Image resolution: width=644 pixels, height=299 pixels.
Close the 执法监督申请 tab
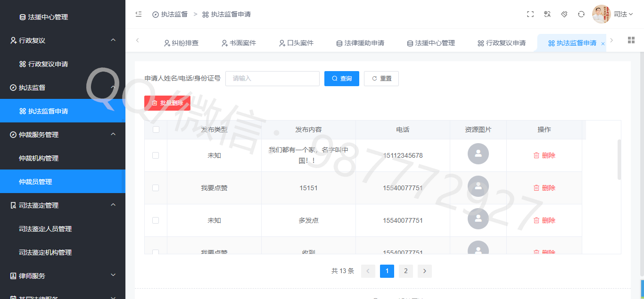(x=603, y=43)
